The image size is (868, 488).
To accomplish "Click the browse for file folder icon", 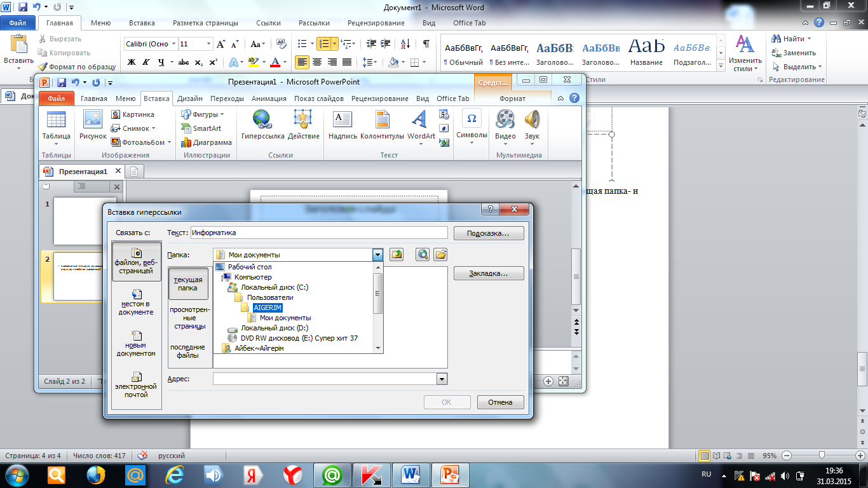I will point(440,255).
